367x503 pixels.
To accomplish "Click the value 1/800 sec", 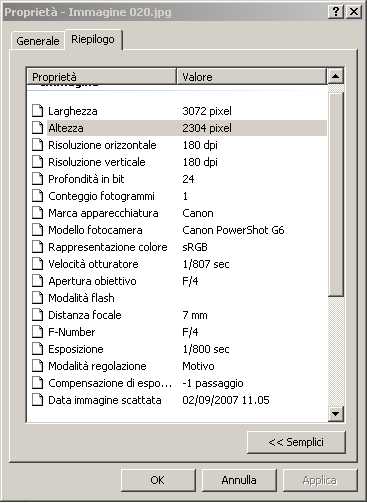I will (206, 349).
